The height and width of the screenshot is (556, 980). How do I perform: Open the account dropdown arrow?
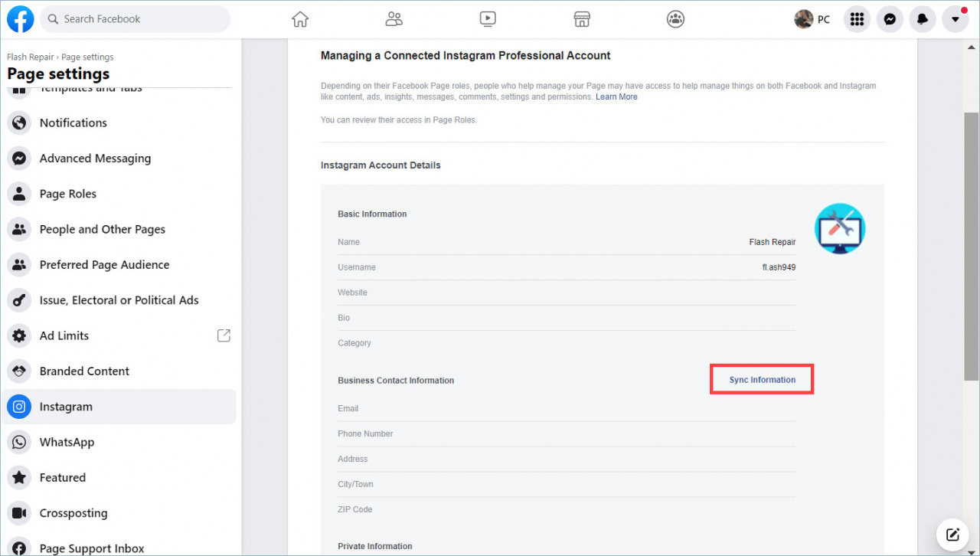[955, 19]
